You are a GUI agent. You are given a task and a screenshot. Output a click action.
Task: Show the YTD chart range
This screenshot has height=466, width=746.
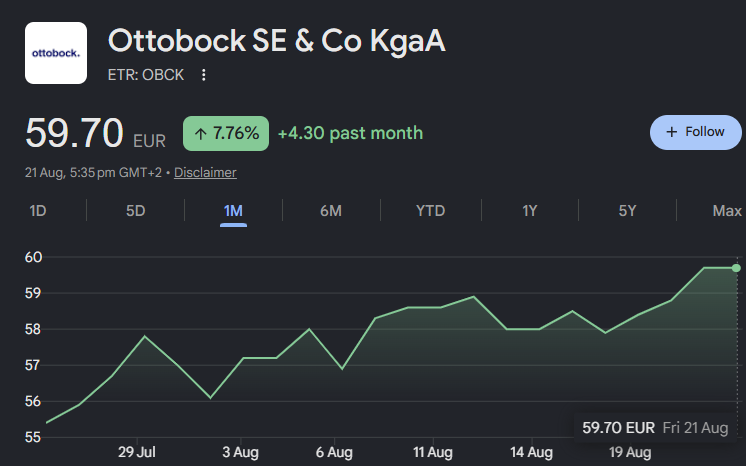coord(431,210)
